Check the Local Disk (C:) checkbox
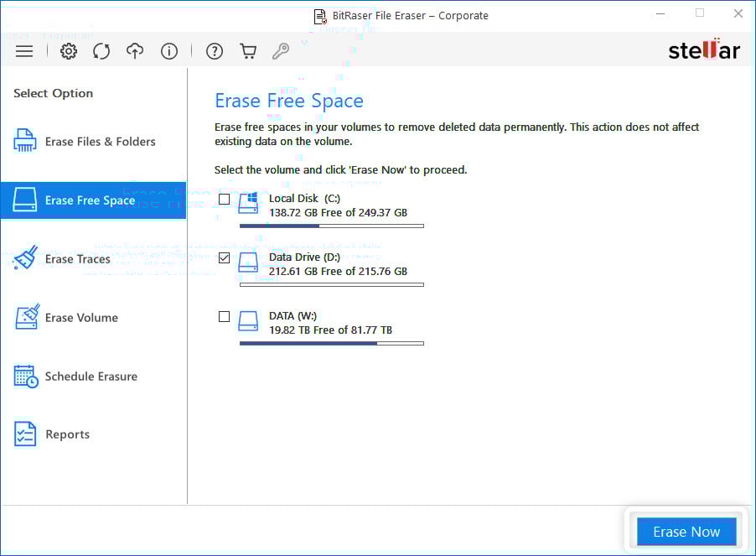 click(224, 199)
